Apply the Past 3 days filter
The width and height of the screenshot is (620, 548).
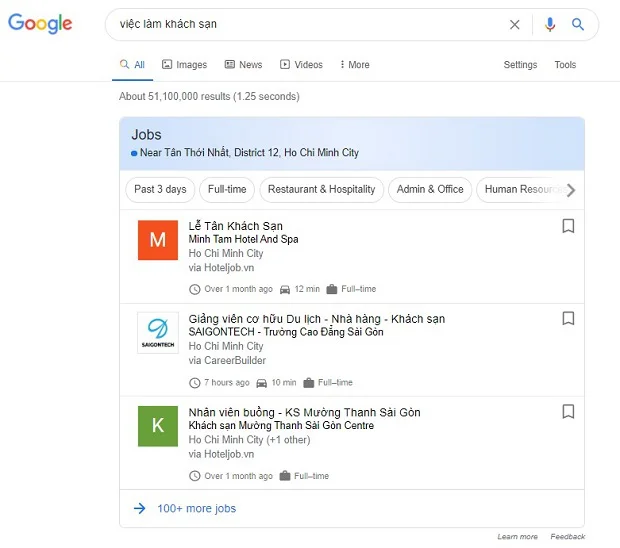click(160, 189)
